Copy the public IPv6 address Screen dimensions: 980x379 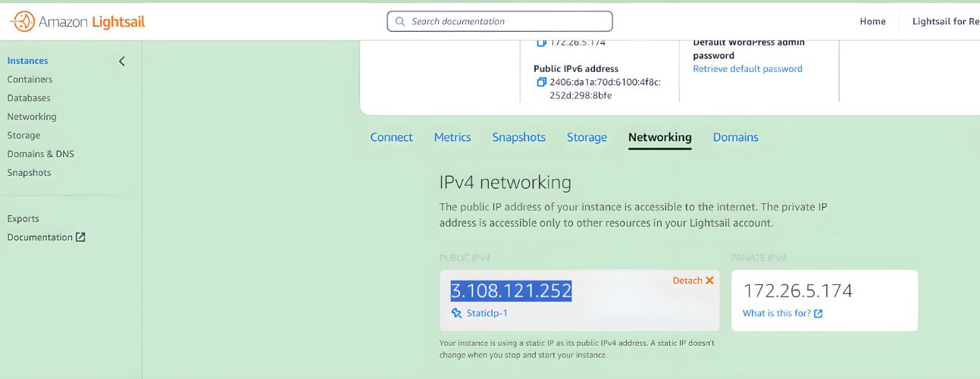(x=541, y=82)
